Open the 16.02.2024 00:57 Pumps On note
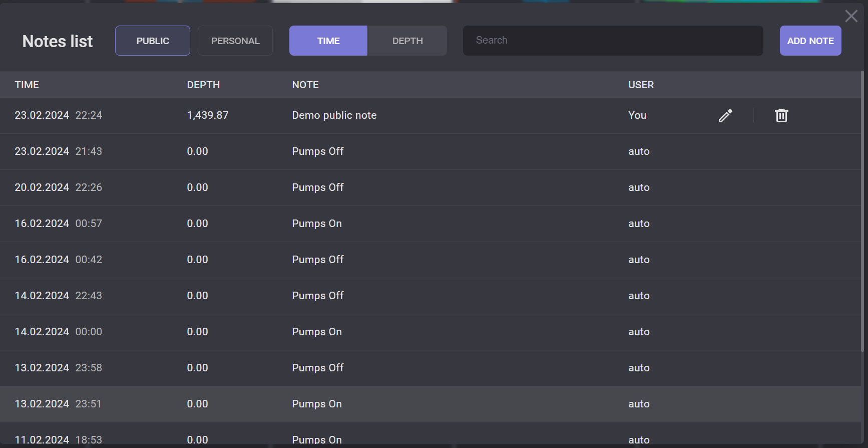Screen dimensions: 868x448 point(316,223)
